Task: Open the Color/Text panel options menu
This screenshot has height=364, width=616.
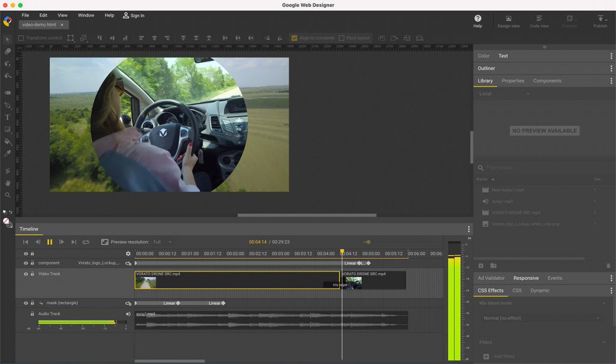Action: pyautogui.click(x=611, y=56)
